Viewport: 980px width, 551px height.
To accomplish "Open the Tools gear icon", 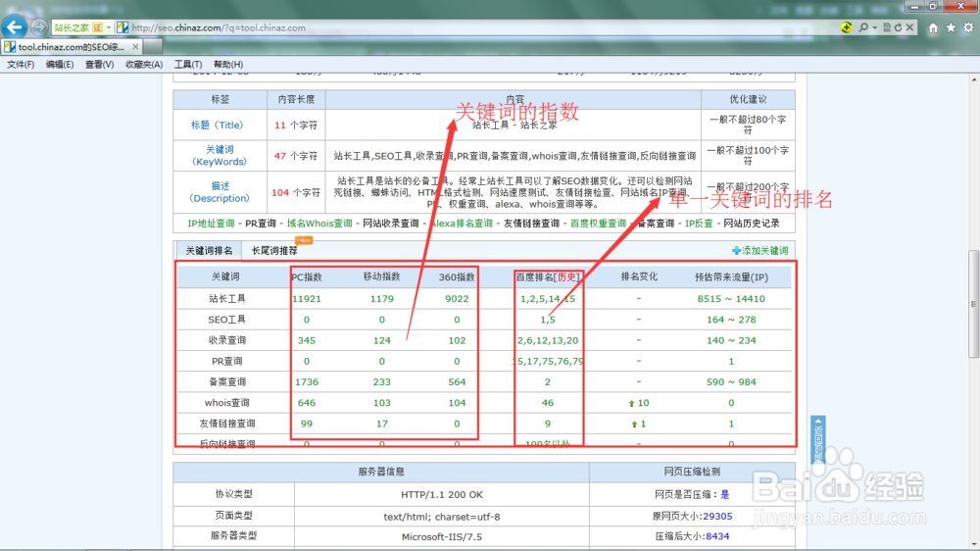I will (x=968, y=27).
